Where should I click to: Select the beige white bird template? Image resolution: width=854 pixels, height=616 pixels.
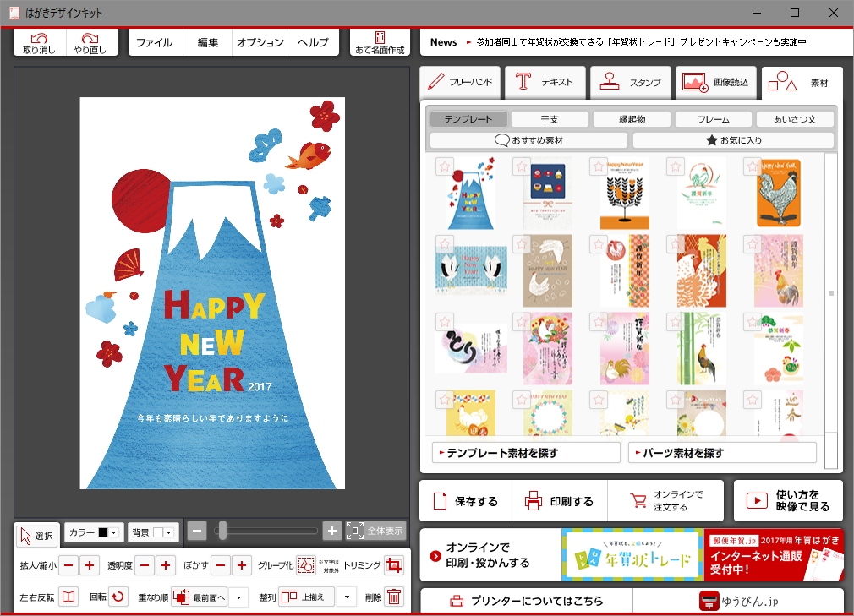pos(548,271)
